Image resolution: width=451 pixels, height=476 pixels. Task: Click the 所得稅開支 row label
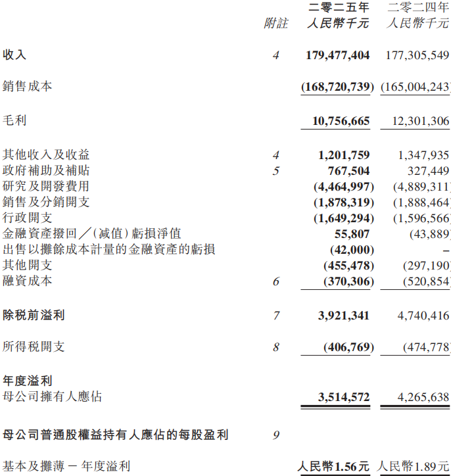[34, 346]
